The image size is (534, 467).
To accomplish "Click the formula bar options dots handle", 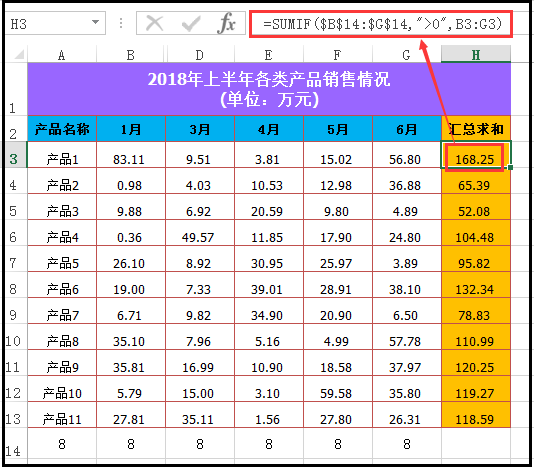I will click(x=121, y=23).
